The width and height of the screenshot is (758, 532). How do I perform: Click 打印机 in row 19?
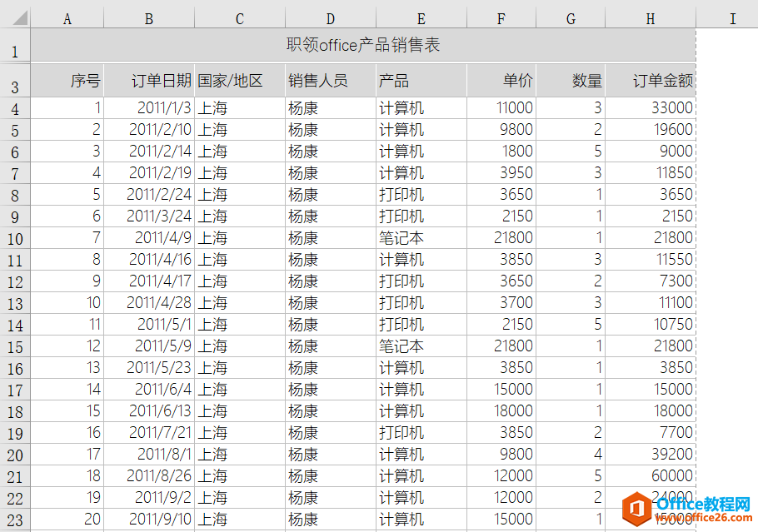[421, 432]
